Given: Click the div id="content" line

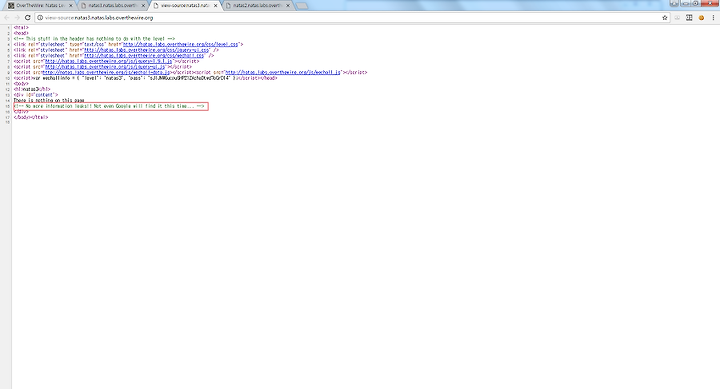Looking at the screenshot, I should click(36, 95).
